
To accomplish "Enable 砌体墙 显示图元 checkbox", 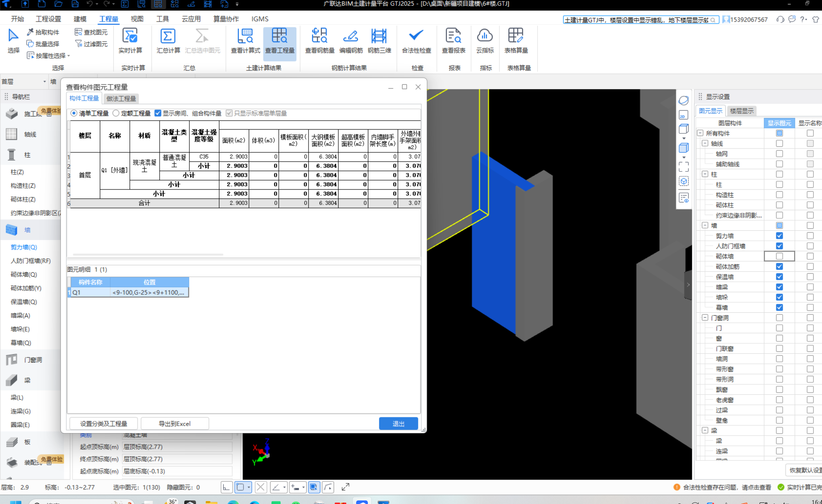I will pyautogui.click(x=779, y=256).
